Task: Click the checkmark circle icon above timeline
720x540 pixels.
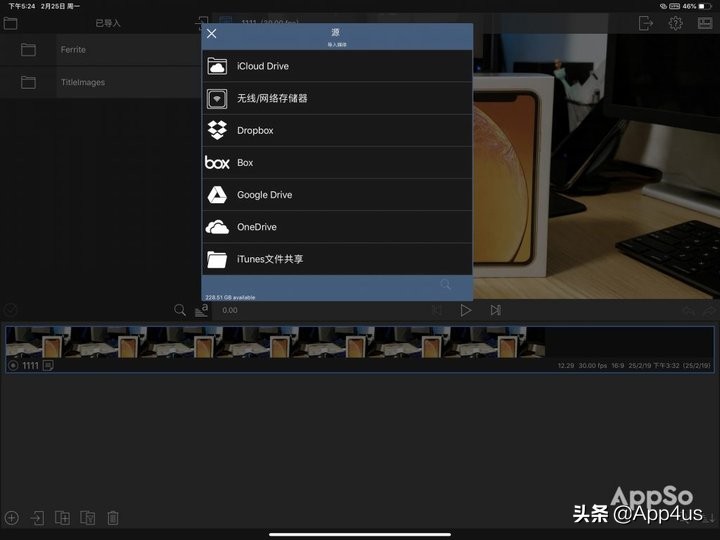Action: (x=10, y=310)
